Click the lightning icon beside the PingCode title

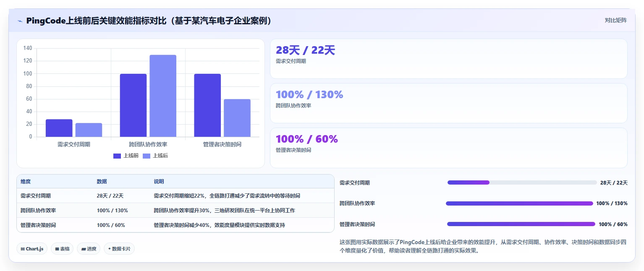[x=20, y=21]
